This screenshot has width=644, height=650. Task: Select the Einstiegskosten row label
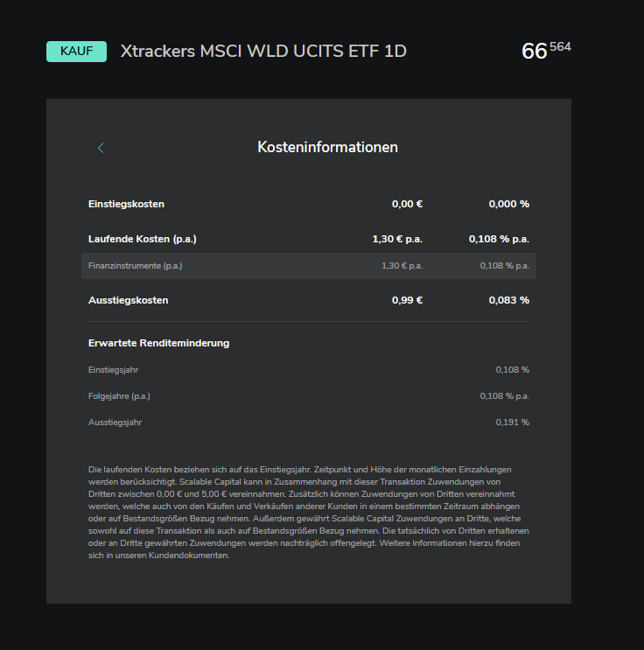pyautogui.click(x=126, y=204)
